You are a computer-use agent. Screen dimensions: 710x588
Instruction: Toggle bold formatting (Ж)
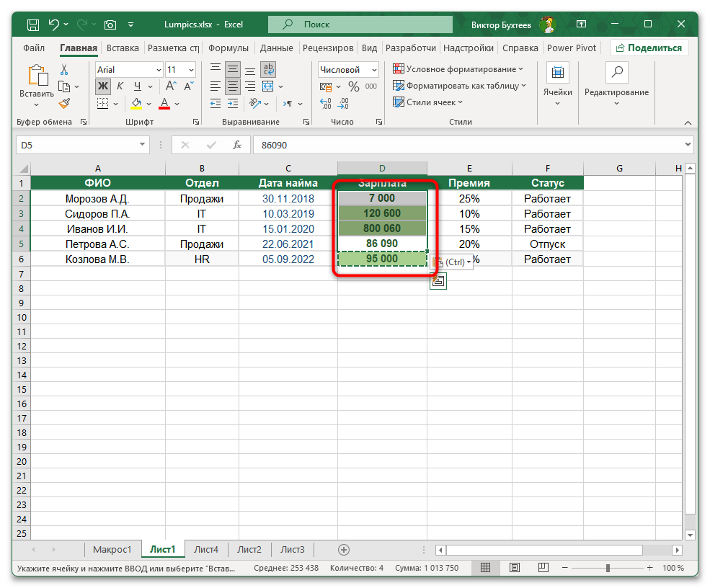click(x=103, y=86)
